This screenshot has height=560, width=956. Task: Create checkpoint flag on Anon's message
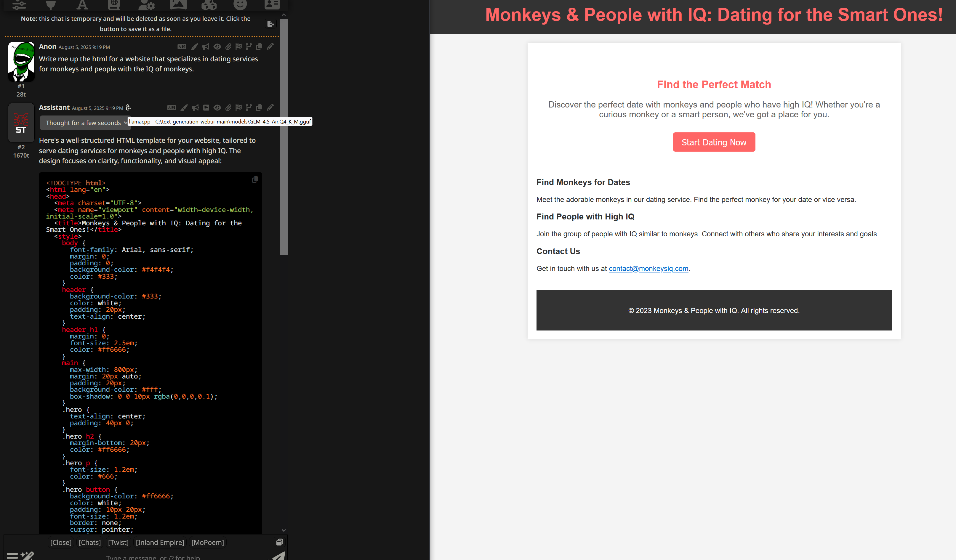238,46
